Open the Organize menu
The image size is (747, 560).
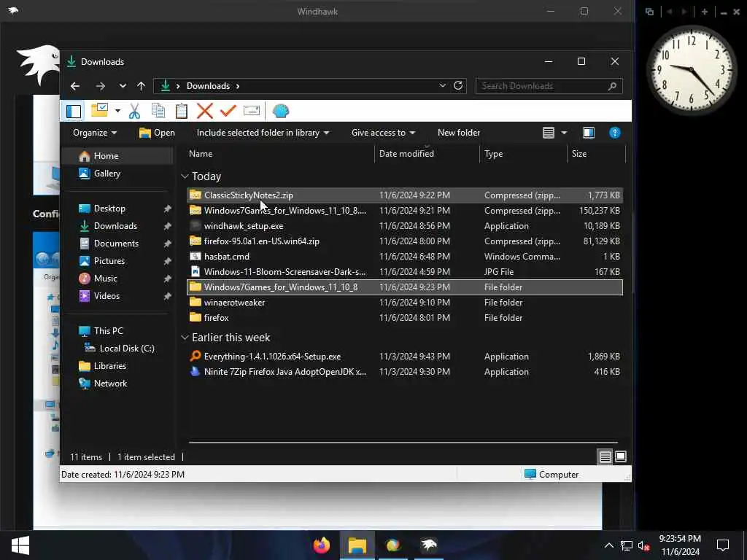point(95,133)
